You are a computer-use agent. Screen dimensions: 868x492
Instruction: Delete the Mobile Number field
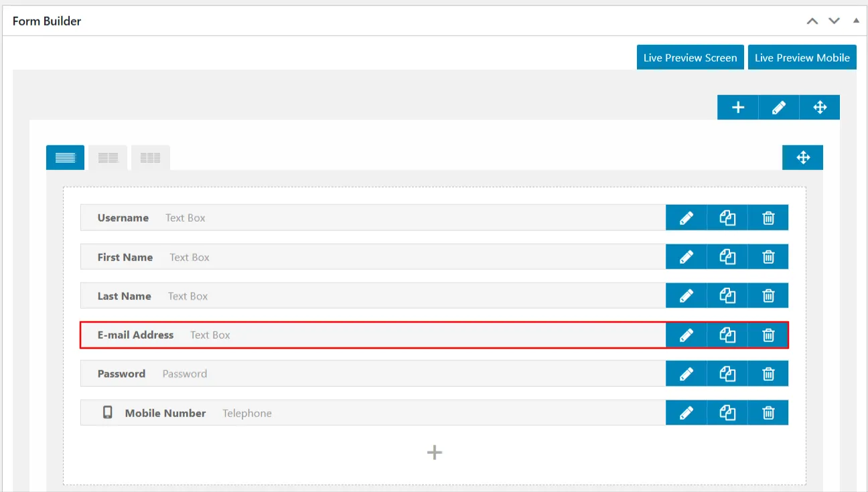768,413
